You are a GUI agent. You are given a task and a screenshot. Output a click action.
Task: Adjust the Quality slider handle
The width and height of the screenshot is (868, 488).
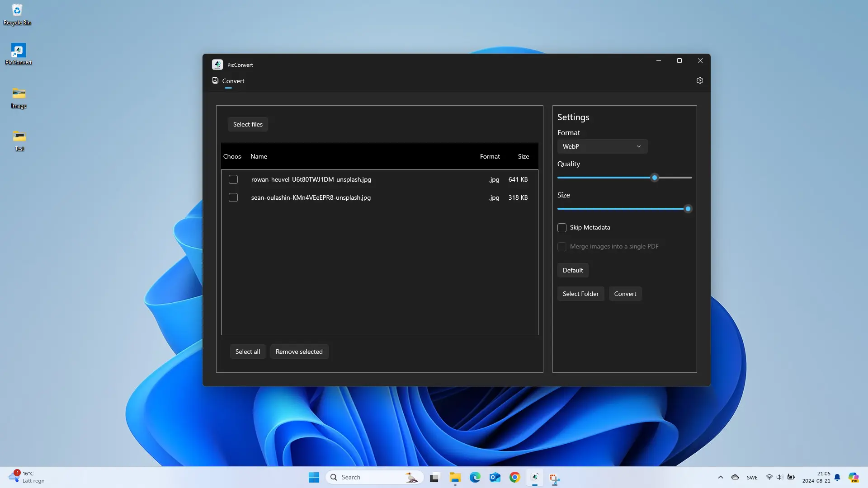pos(655,178)
